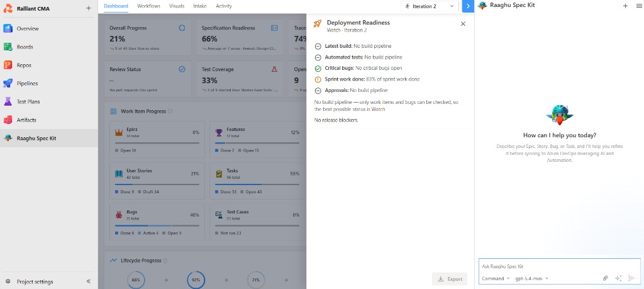The width and height of the screenshot is (644, 289).
Task: Click 'Done 53' legend in Tasks
Action: [226, 192]
